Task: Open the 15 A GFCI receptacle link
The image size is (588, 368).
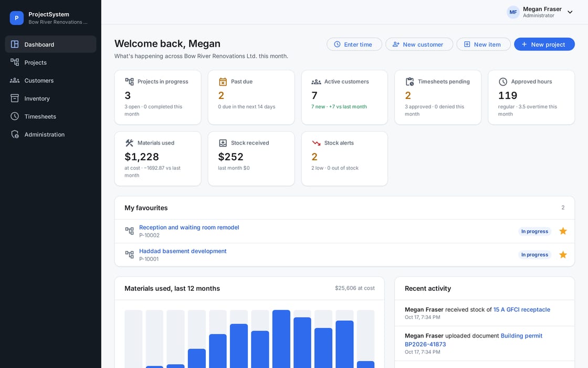Action: (522, 310)
